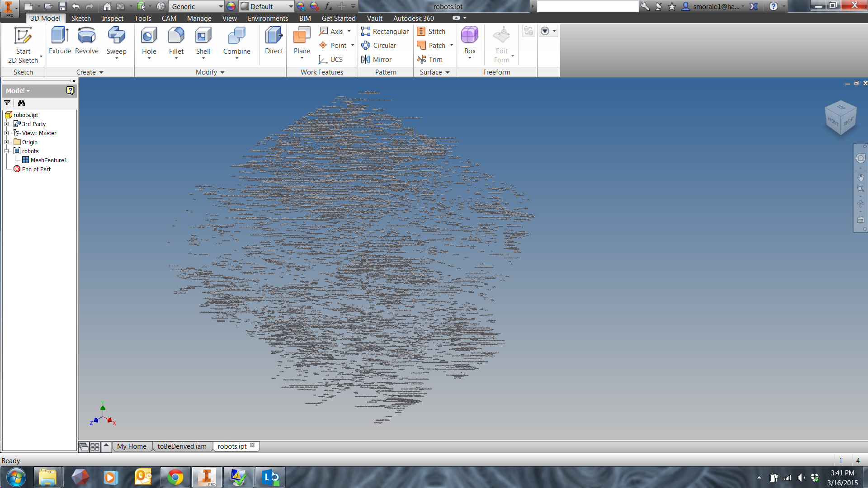
Task: Select the Hole tool
Action: [149, 43]
